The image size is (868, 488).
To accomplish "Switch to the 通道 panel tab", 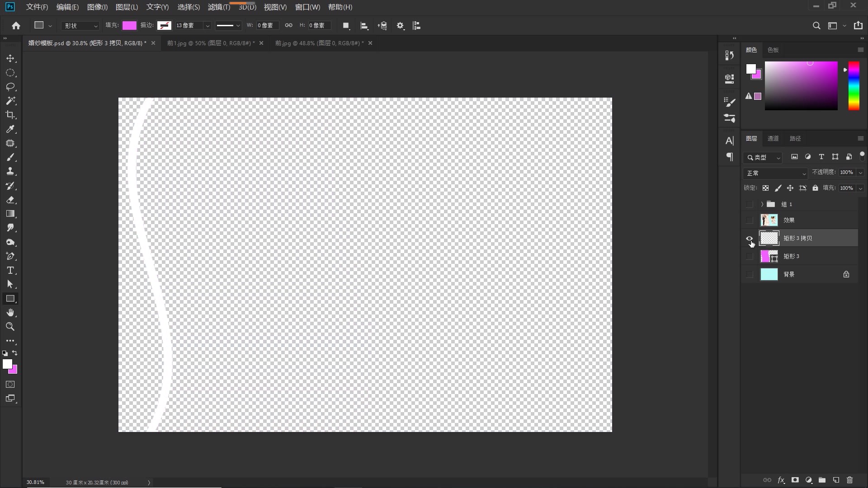I will (x=773, y=139).
